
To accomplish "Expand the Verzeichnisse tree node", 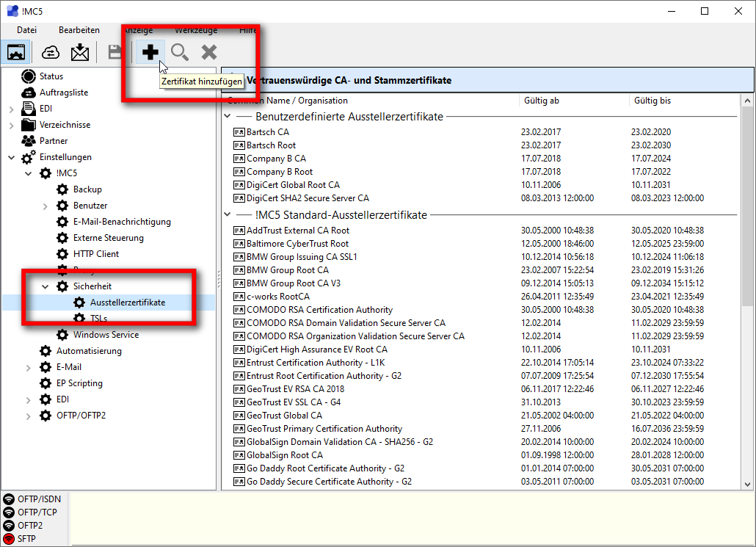I will [11, 125].
